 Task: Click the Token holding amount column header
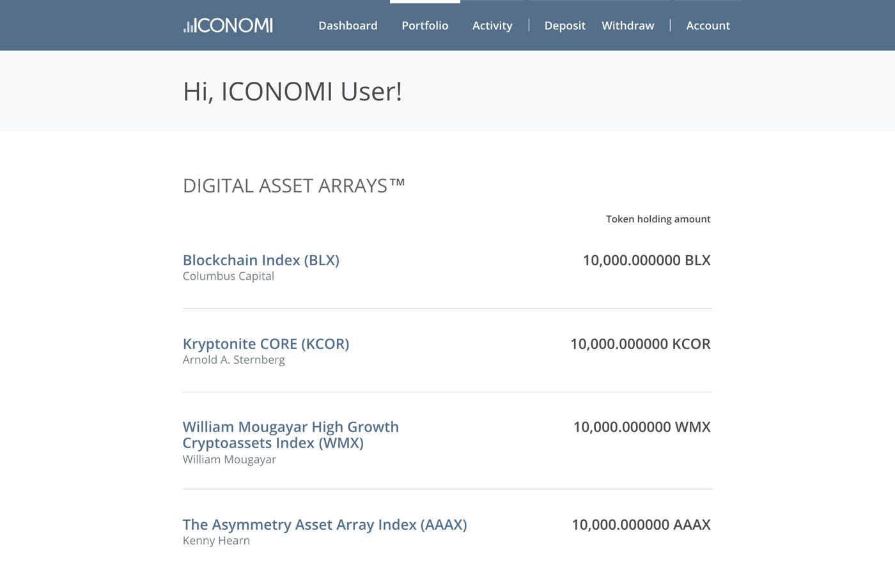(658, 219)
